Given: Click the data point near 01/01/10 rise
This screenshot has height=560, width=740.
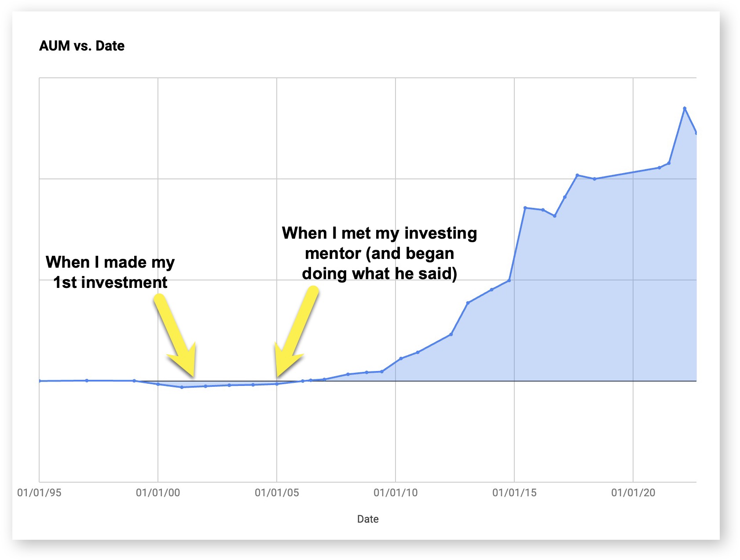Looking at the screenshot, I should click(401, 359).
